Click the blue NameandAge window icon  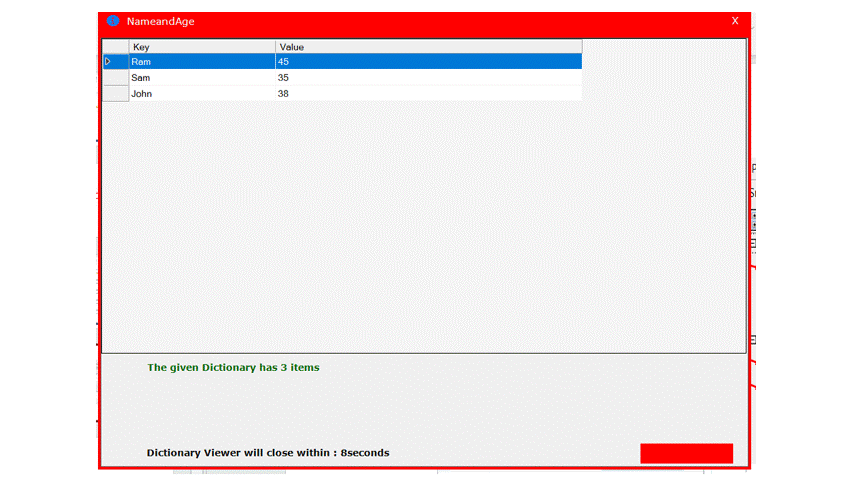click(113, 21)
